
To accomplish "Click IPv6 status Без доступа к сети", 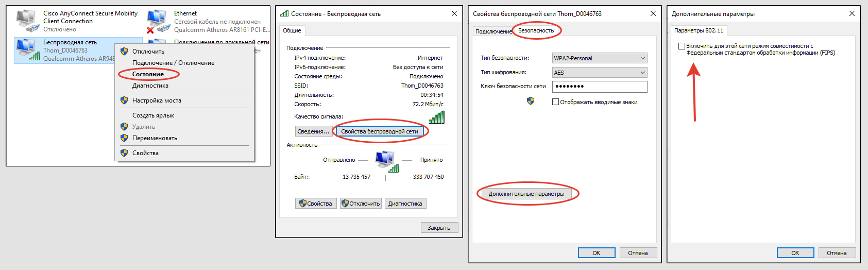I will (418, 67).
